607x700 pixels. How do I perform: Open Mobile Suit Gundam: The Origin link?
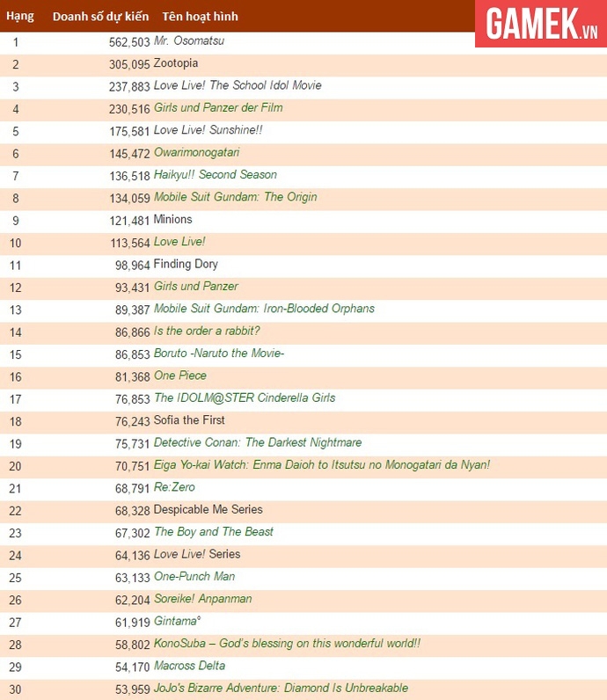pyautogui.click(x=236, y=197)
